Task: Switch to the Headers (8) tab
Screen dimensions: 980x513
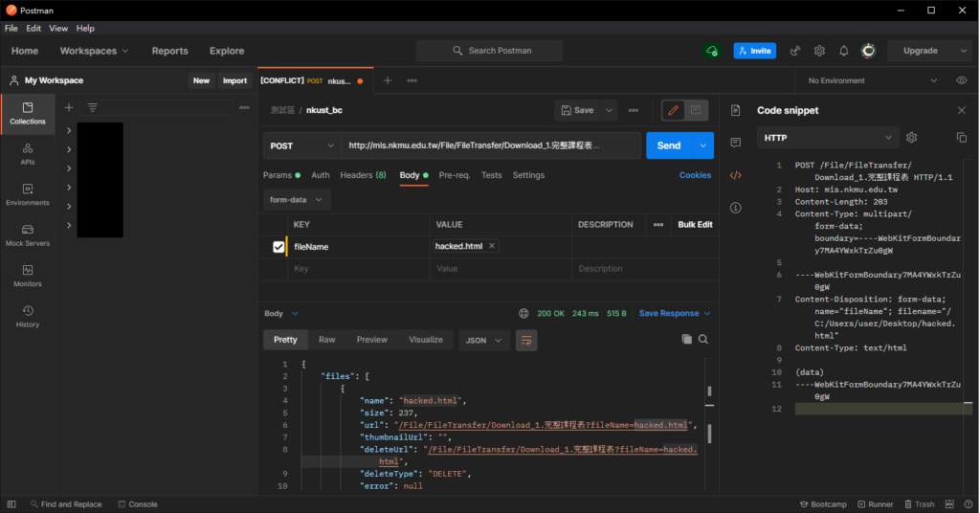Action: (363, 175)
